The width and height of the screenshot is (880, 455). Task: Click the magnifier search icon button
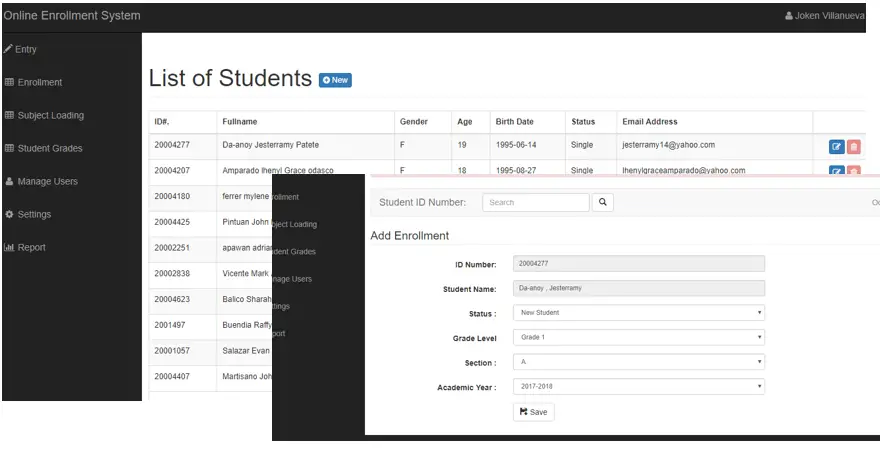[x=603, y=203]
